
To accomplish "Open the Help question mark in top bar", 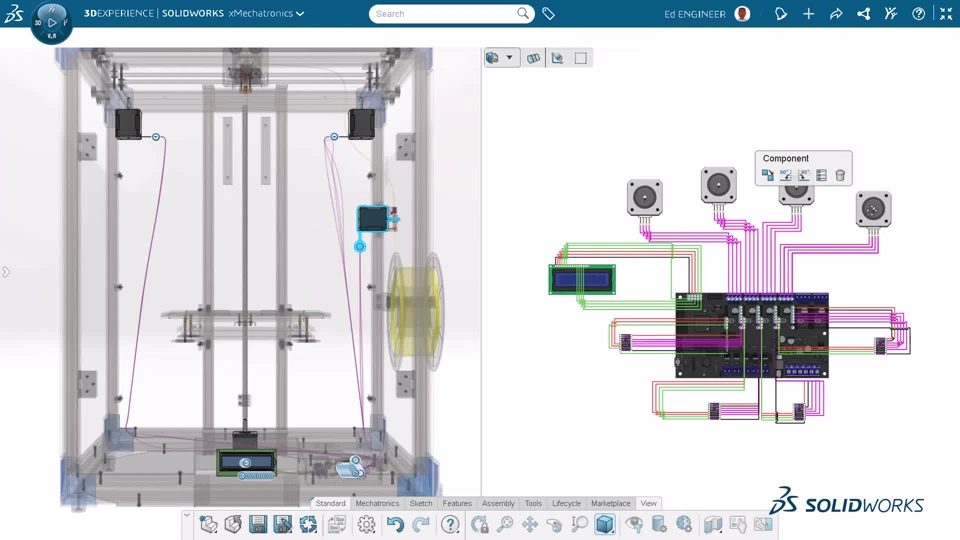I will (x=918, y=13).
